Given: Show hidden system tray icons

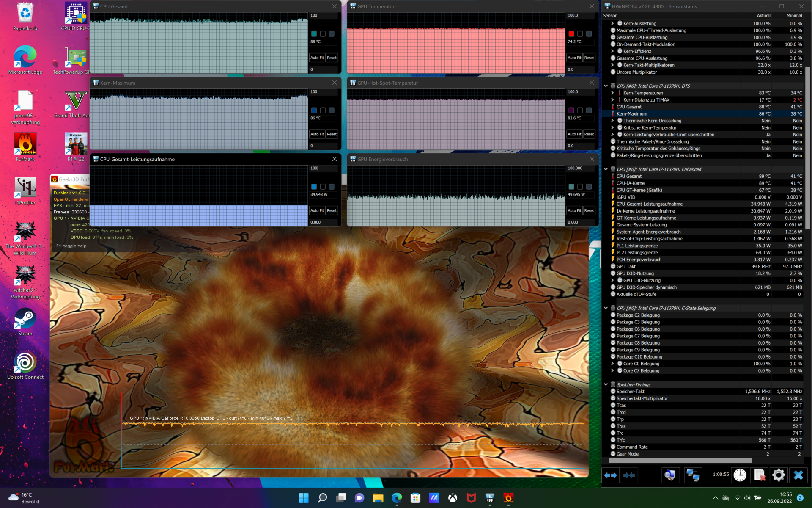Looking at the screenshot, I should [715, 498].
